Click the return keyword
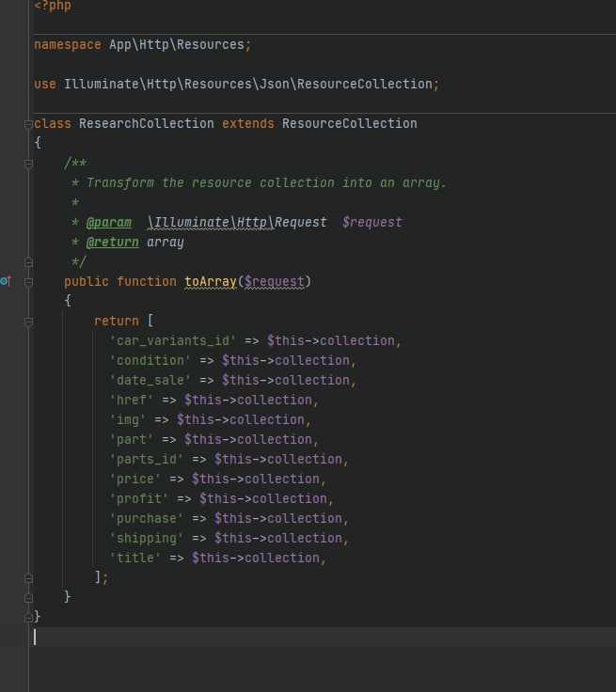Image resolution: width=616 pixels, height=692 pixels. point(116,321)
